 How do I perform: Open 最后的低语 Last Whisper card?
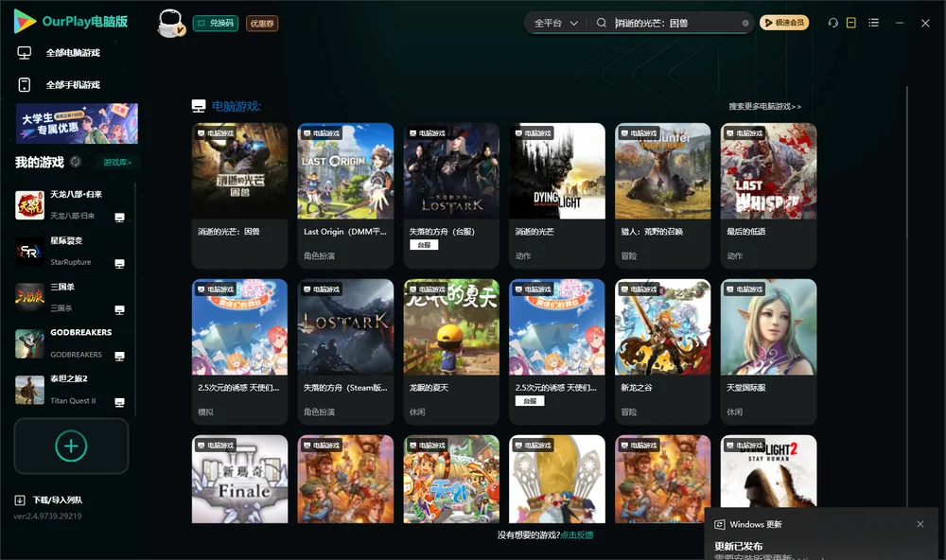[768, 196]
